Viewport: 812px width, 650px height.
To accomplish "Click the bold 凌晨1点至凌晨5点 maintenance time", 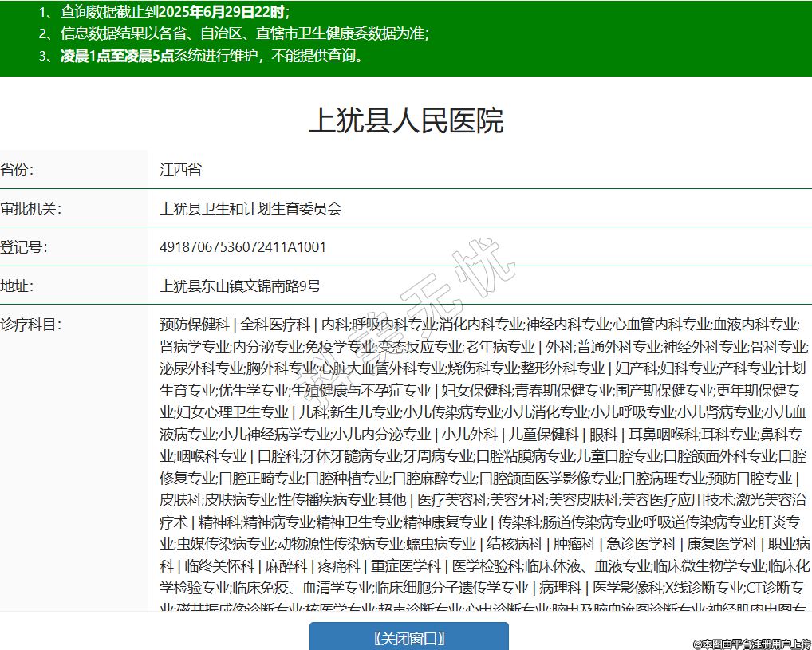I will [x=117, y=56].
